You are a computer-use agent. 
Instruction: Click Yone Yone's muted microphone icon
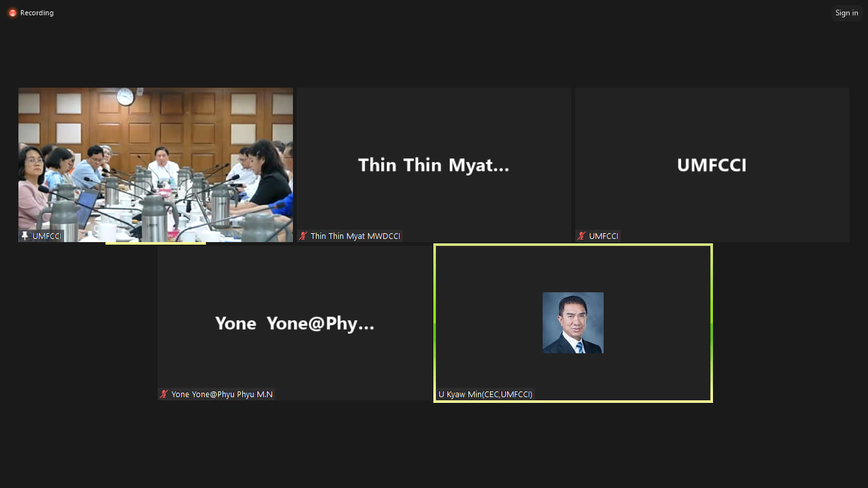click(x=164, y=395)
